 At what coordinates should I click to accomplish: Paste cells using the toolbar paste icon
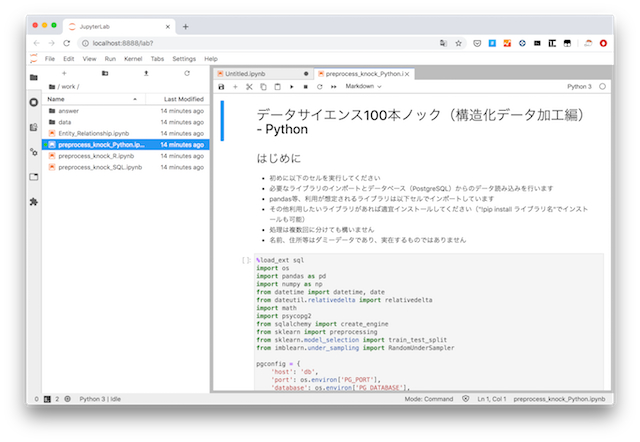click(277, 87)
